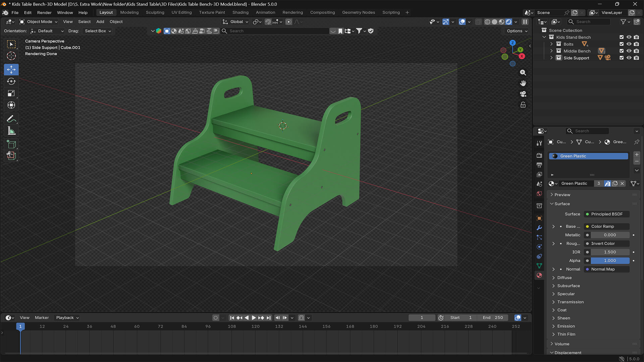Select the Measure tool
644x362 pixels.
point(11,131)
